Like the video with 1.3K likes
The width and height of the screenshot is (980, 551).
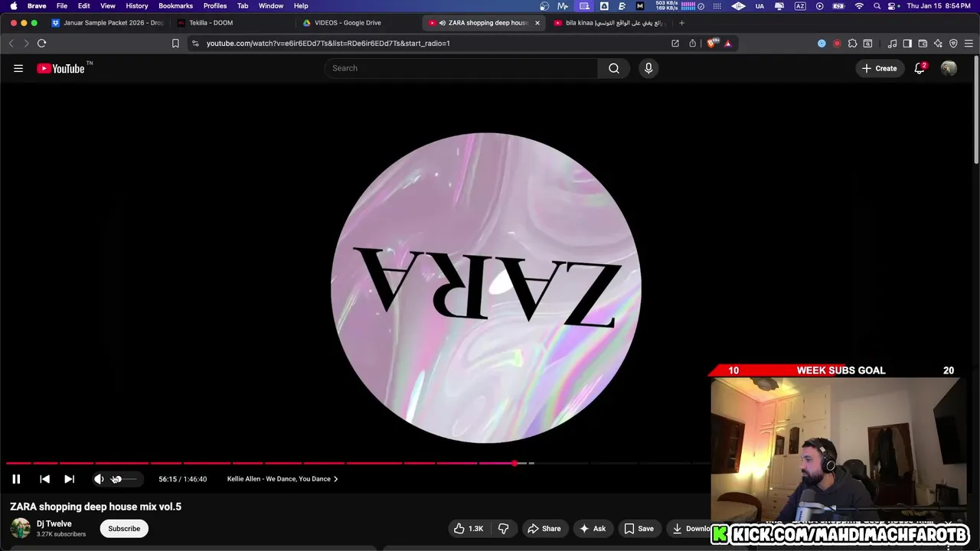click(468, 529)
